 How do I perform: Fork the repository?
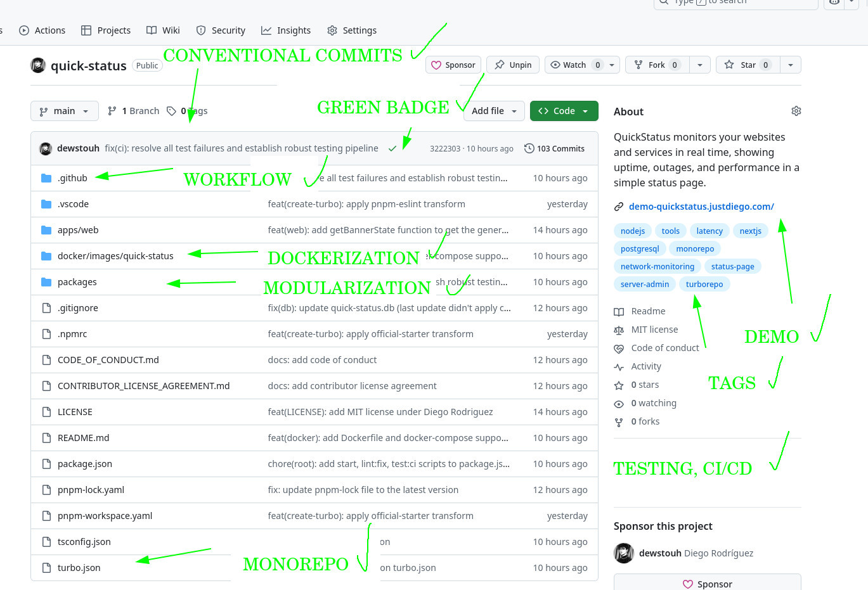click(657, 65)
